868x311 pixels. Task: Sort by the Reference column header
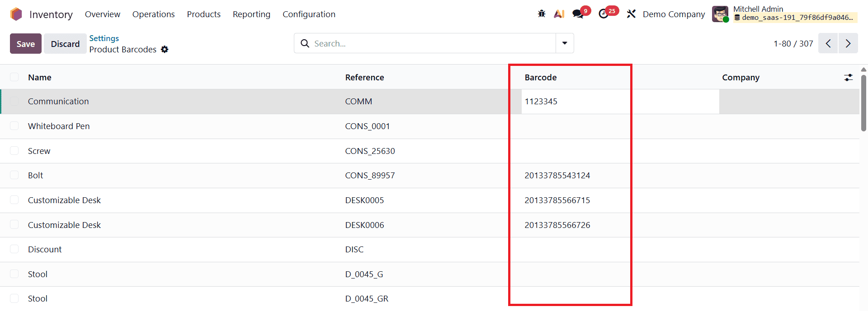pos(364,77)
